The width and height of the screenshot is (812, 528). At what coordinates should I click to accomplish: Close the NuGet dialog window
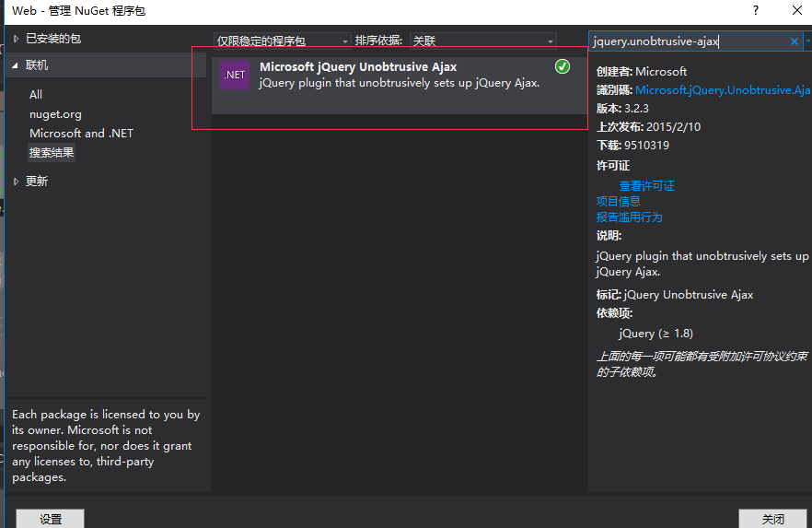click(797, 10)
